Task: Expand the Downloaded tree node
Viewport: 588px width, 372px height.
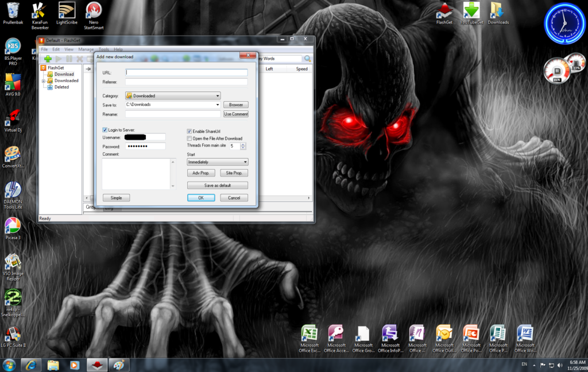Action: coord(44,80)
